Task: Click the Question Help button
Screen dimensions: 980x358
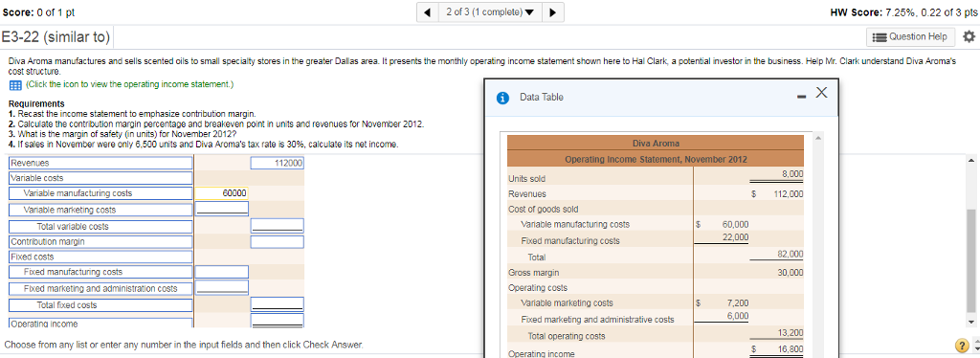Action: (x=911, y=37)
